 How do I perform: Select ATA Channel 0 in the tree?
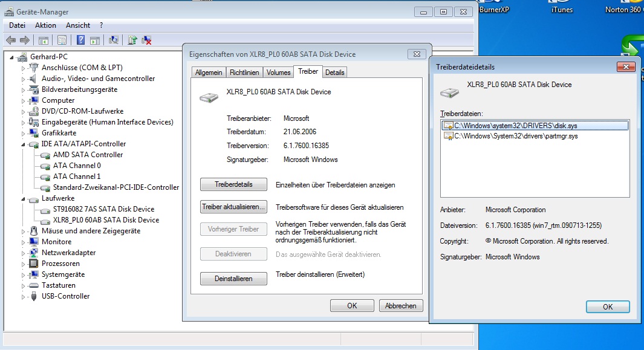pyautogui.click(x=77, y=166)
